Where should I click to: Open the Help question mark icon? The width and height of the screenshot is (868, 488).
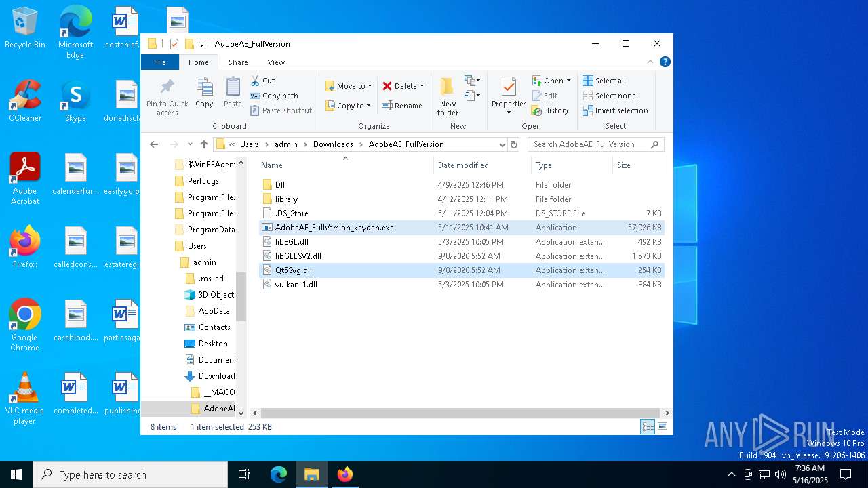pos(665,62)
